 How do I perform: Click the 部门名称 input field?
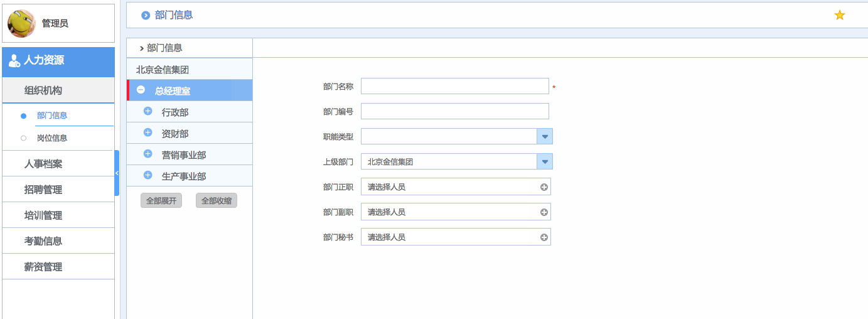click(454, 86)
